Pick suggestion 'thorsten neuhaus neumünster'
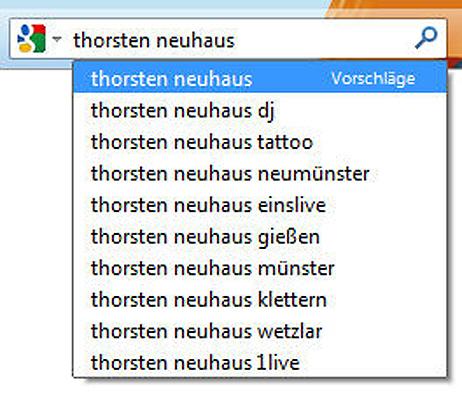Viewport: 462px width, 396px height. click(260, 173)
